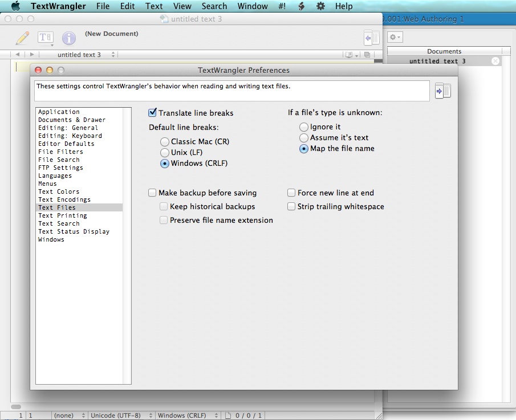Select Unix (LF) line breaks
Image resolution: width=516 pixels, height=420 pixels.
165,153
